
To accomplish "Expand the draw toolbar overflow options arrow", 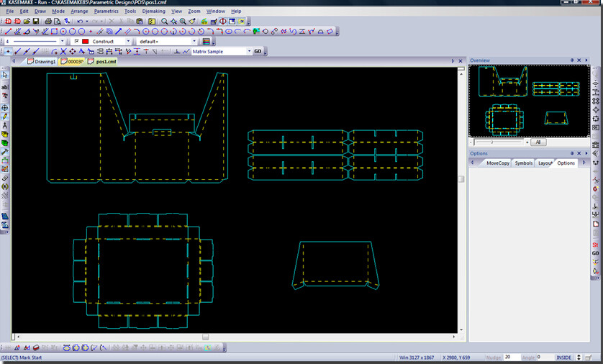I will [337, 32].
